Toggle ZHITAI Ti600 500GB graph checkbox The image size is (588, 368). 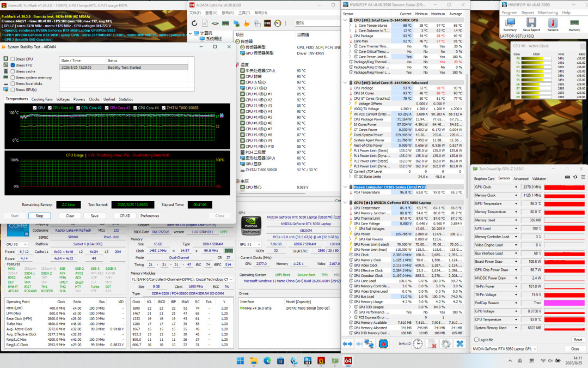pyautogui.click(x=163, y=108)
